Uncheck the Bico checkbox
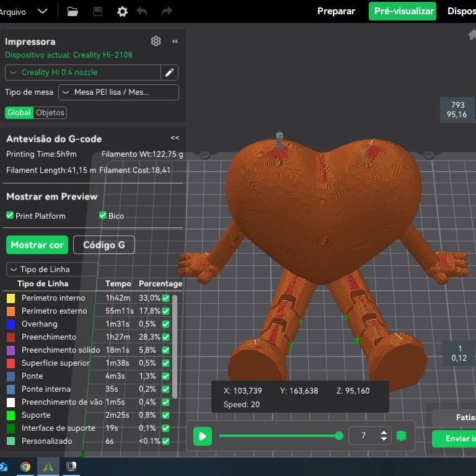 (x=103, y=215)
